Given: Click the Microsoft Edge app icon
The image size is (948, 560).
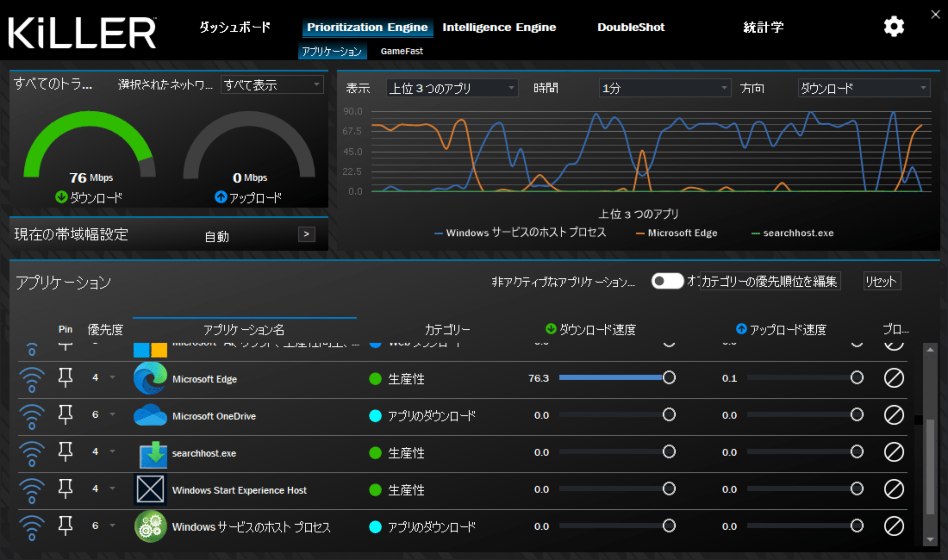Looking at the screenshot, I should tap(150, 378).
